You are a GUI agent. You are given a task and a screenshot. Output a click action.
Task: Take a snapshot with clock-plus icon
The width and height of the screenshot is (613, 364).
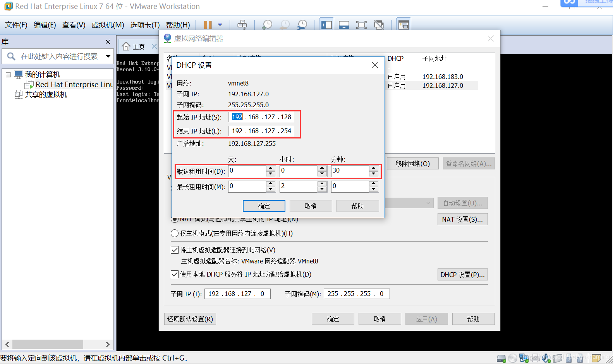coord(267,25)
